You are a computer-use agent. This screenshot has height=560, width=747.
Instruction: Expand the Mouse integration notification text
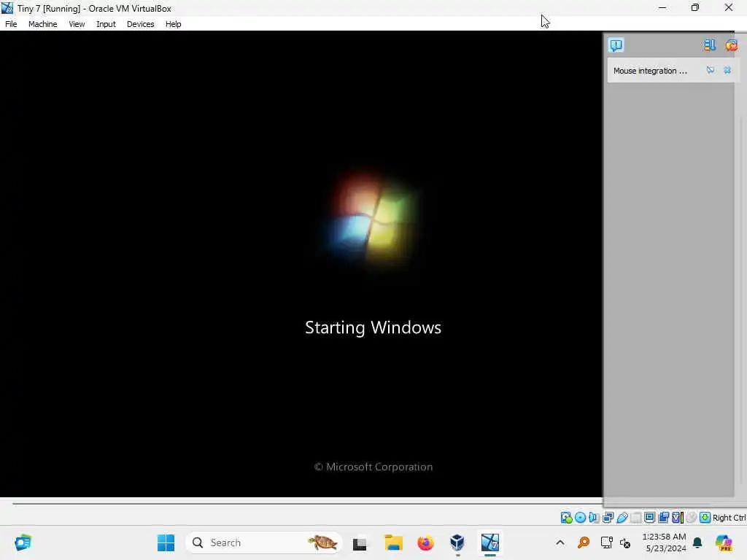[x=650, y=71]
